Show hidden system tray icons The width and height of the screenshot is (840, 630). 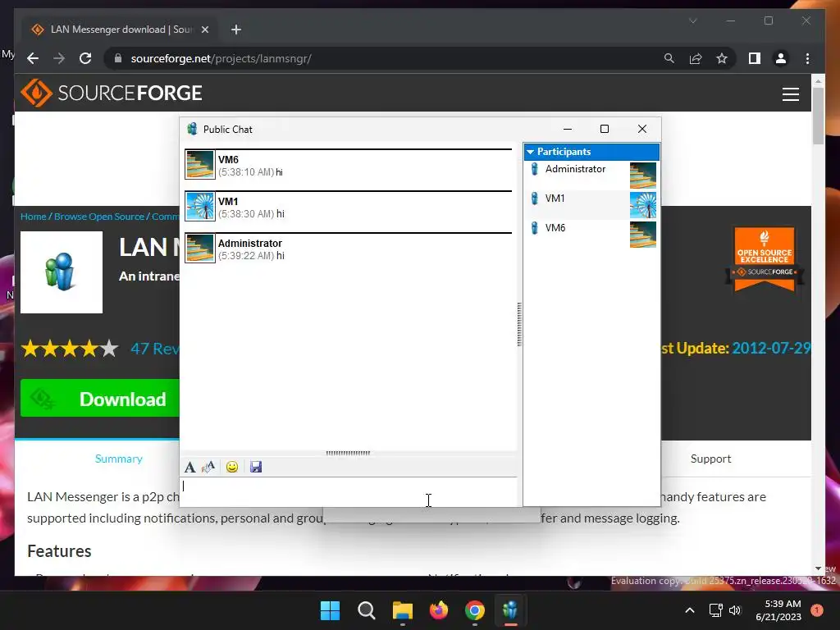click(689, 610)
